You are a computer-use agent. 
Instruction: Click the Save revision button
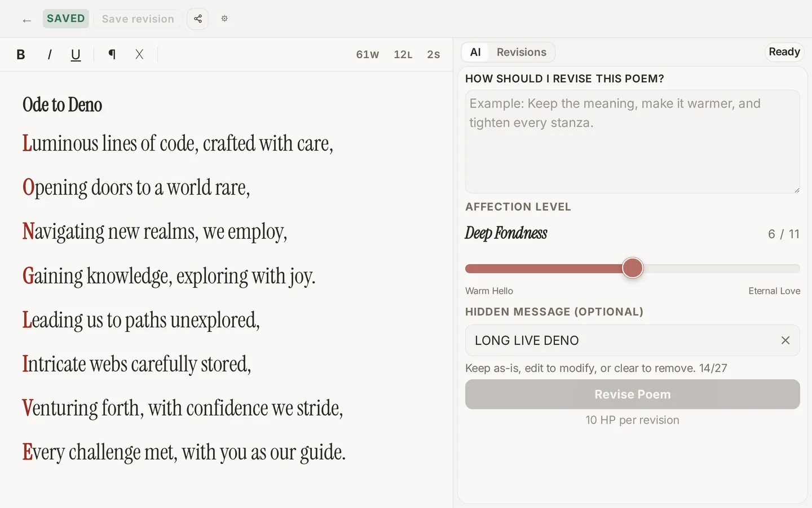pyautogui.click(x=138, y=19)
